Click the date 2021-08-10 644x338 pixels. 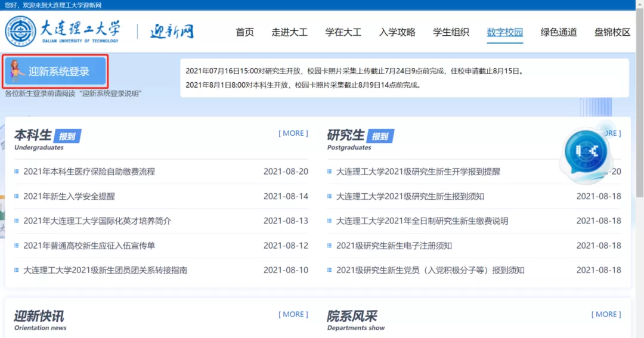[286, 270]
